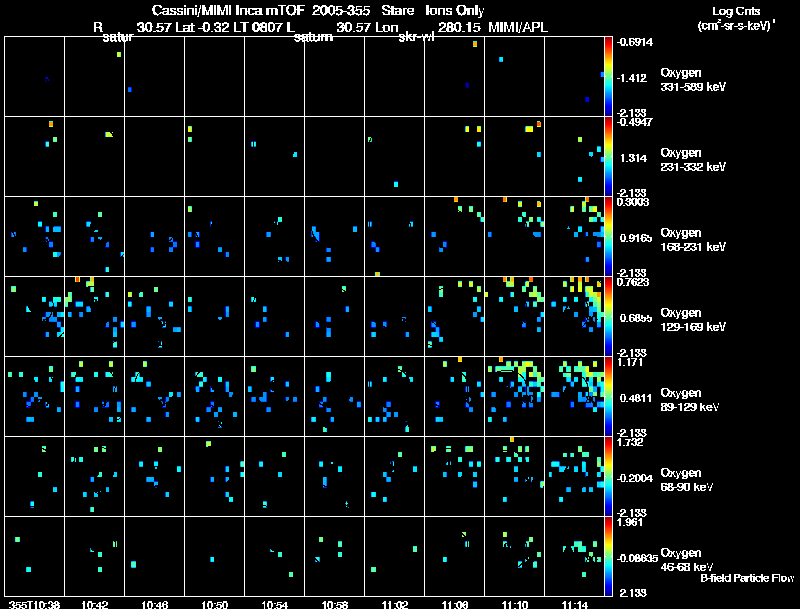Open the 129-169 keV image panel at 11:14
Image resolution: width=800 pixels, height=609 pixels.
574,316
